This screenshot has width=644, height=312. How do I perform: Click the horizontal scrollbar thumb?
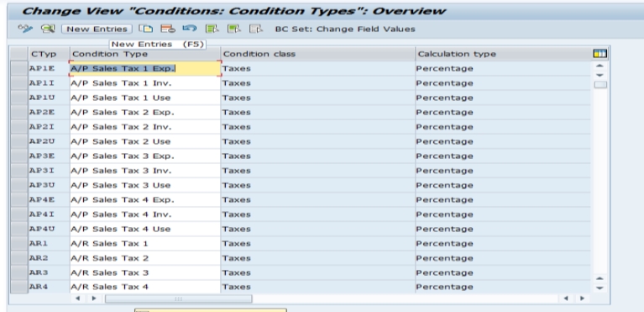(178, 299)
